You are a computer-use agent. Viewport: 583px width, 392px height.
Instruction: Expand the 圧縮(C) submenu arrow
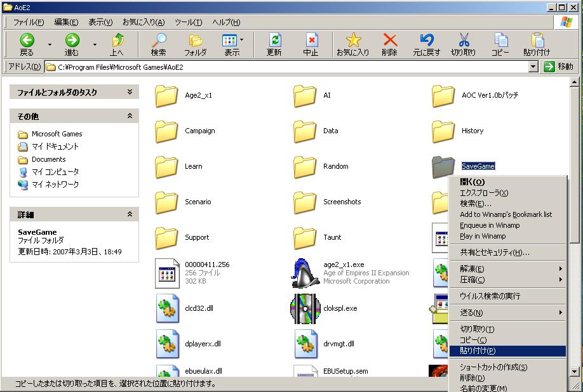pos(560,279)
